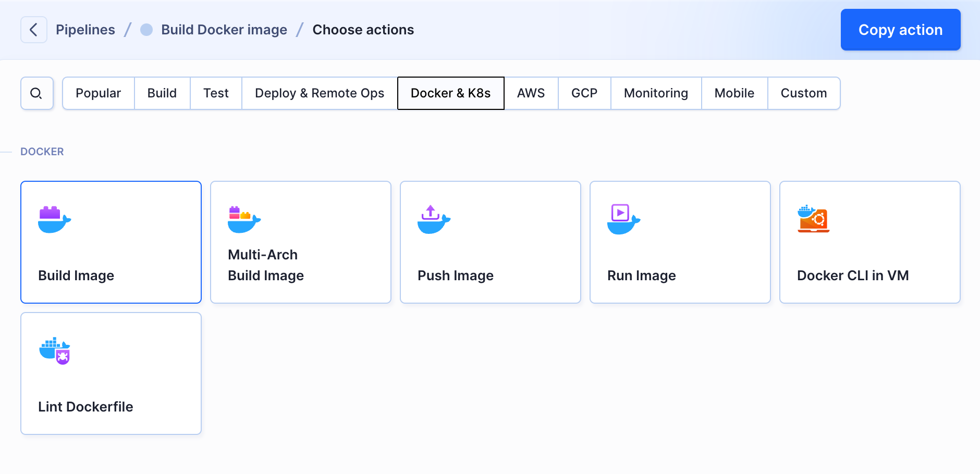Open the GCP tab
The height and width of the screenshot is (474, 980).
click(x=584, y=93)
